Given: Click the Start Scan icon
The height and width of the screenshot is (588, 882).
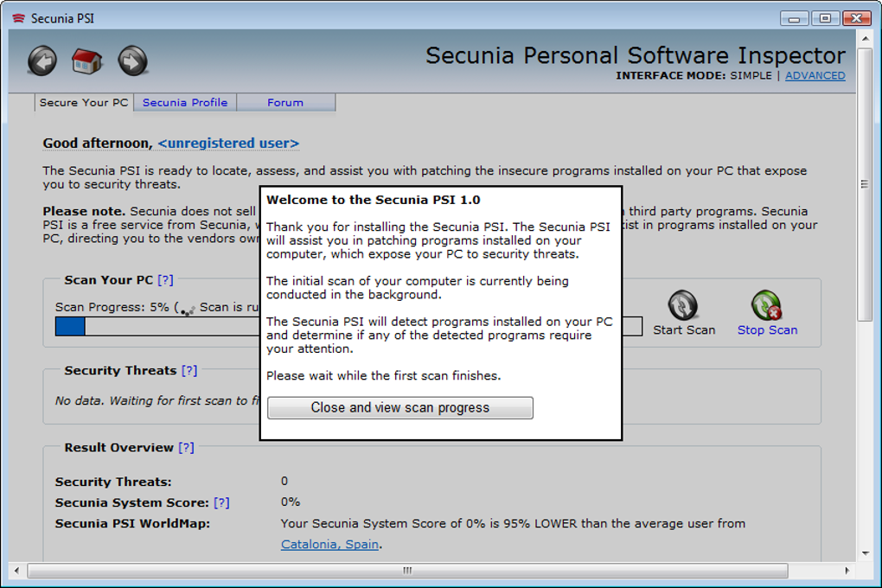Looking at the screenshot, I should tap(683, 306).
